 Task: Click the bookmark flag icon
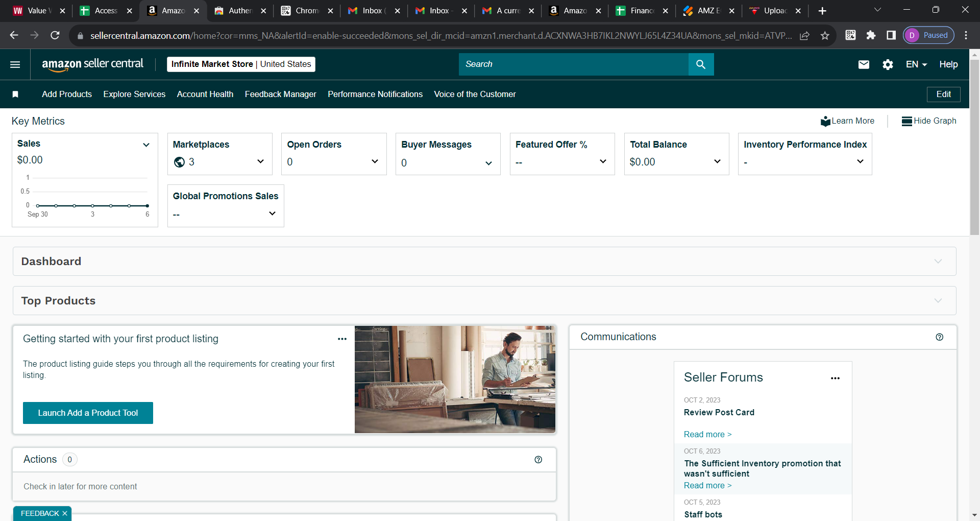pos(15,94)
